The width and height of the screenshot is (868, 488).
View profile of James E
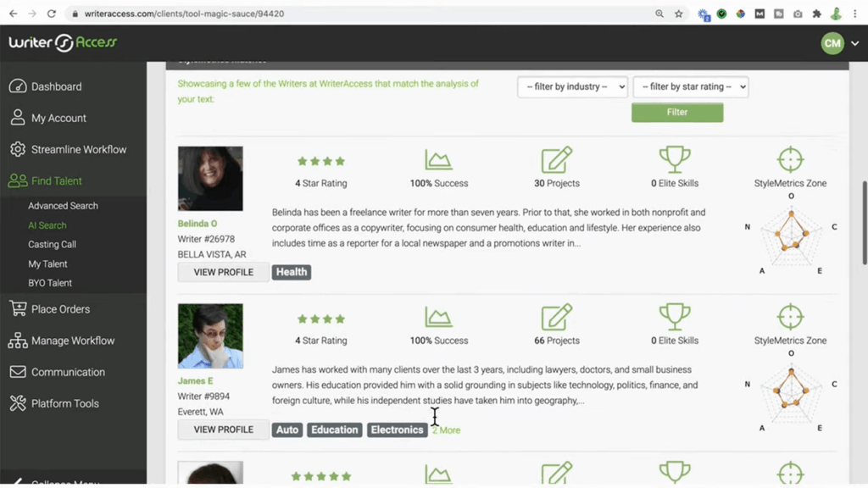(223, 430)
